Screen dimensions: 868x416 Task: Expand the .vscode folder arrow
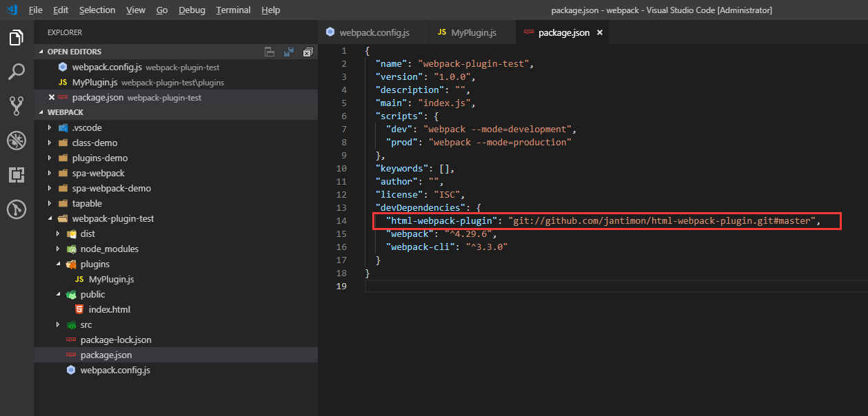tap(50, 128)
